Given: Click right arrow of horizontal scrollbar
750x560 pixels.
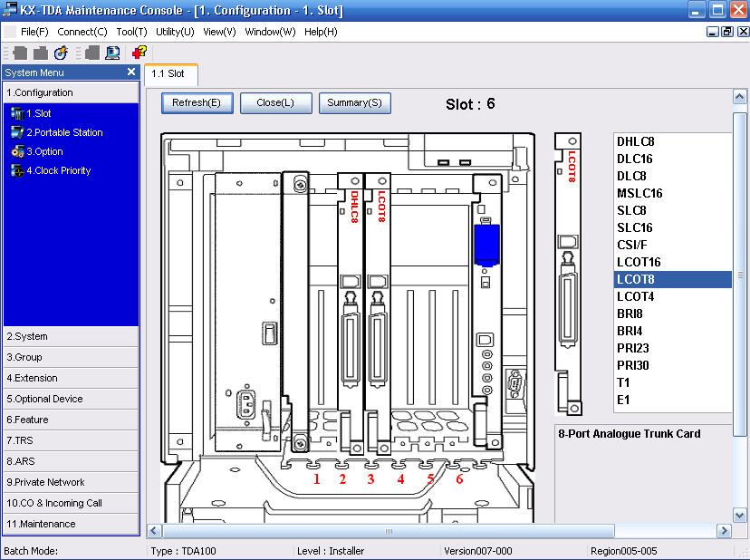Looking at the screenshot, I should (724, 531).
